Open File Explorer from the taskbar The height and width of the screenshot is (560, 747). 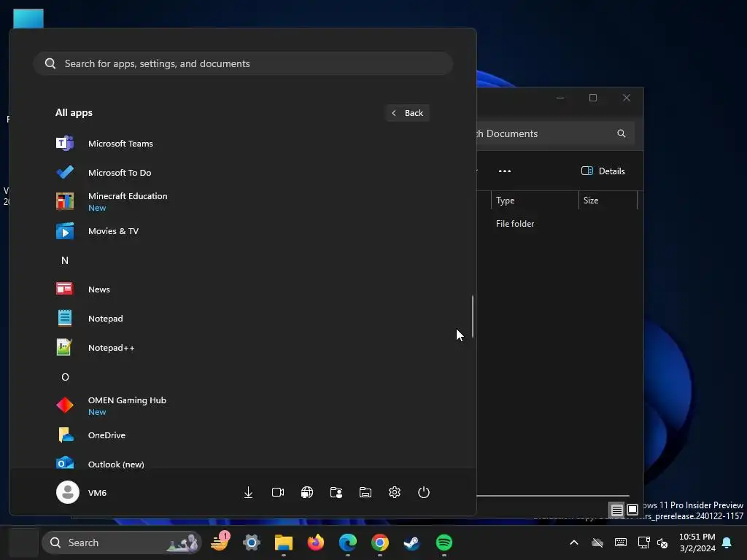pyautogui.click(x=284, y=542)
